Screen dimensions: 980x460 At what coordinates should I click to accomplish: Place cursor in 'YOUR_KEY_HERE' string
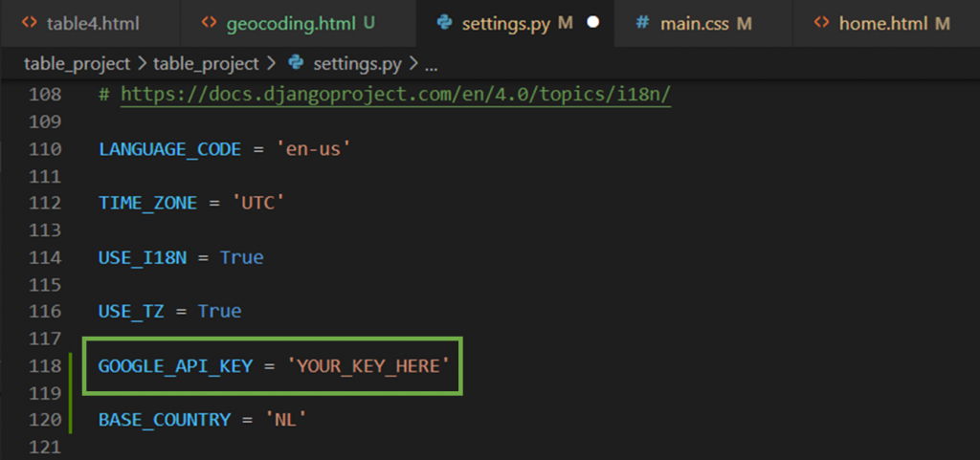point(368,365)
